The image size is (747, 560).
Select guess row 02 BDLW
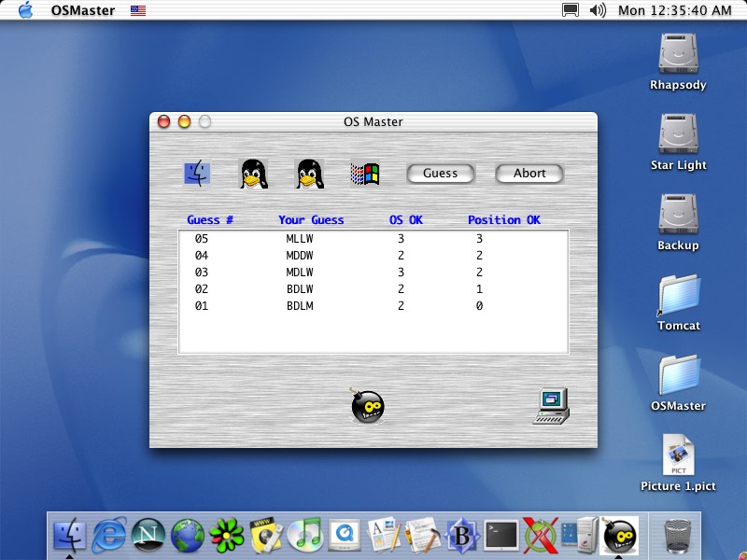tap(373, 288)
